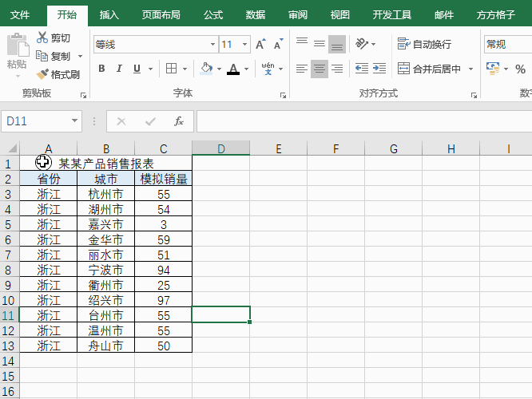Toggle Underline formatting
The width and height of the screenshot is (532, 399).
click(x=137, y=69)
